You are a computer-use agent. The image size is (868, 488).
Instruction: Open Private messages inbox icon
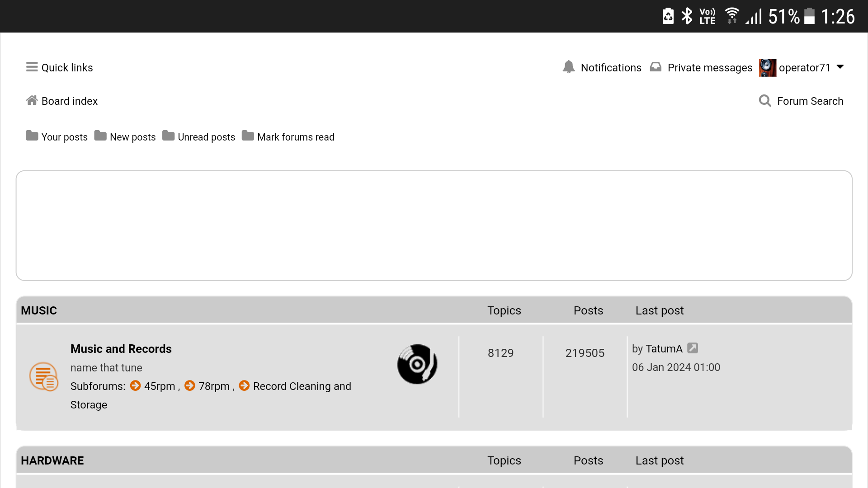656,67
